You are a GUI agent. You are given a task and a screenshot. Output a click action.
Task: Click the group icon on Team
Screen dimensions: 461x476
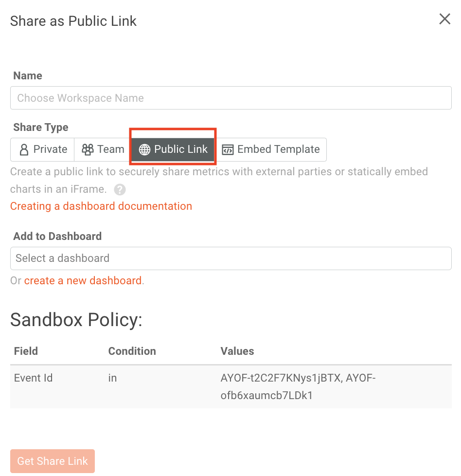88,149
